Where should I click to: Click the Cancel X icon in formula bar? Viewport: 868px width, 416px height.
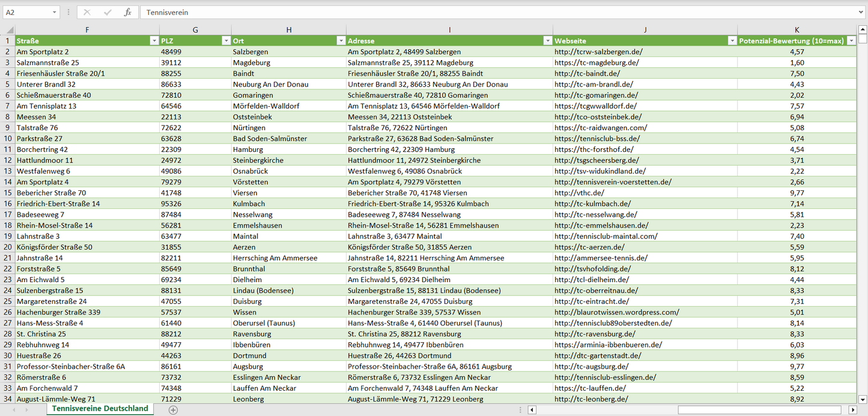[x=87, y=12]
